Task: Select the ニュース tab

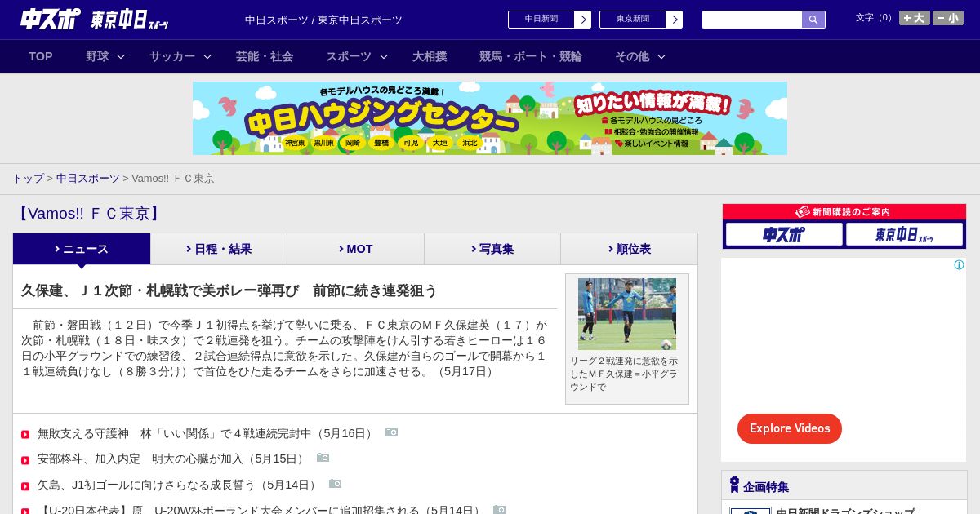Action: tap(82, 249)
